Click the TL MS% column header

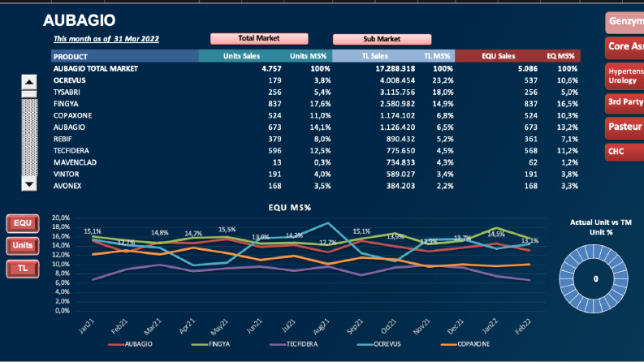(437, 56)
